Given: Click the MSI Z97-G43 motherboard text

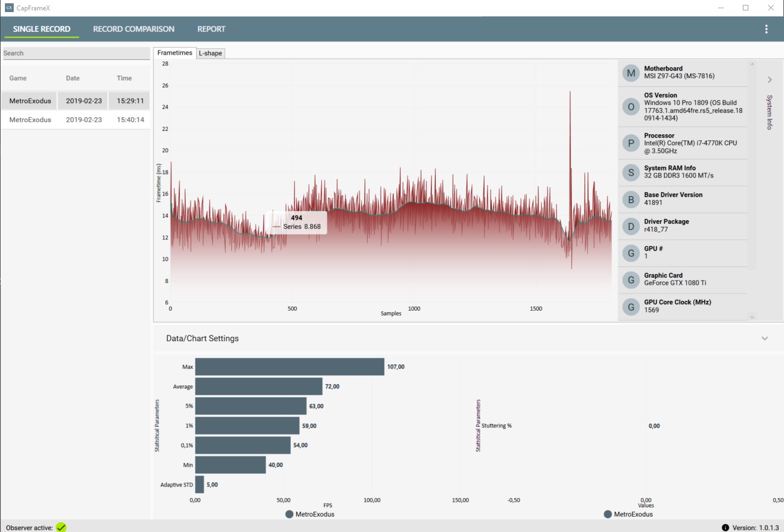Looking at the screenshot, I should tap(679, 76).
